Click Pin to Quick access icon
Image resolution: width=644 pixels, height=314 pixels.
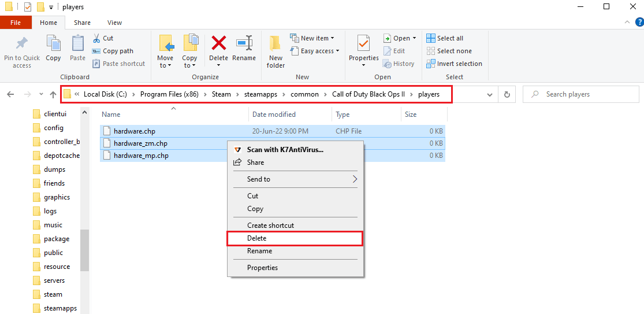(22, 43)
